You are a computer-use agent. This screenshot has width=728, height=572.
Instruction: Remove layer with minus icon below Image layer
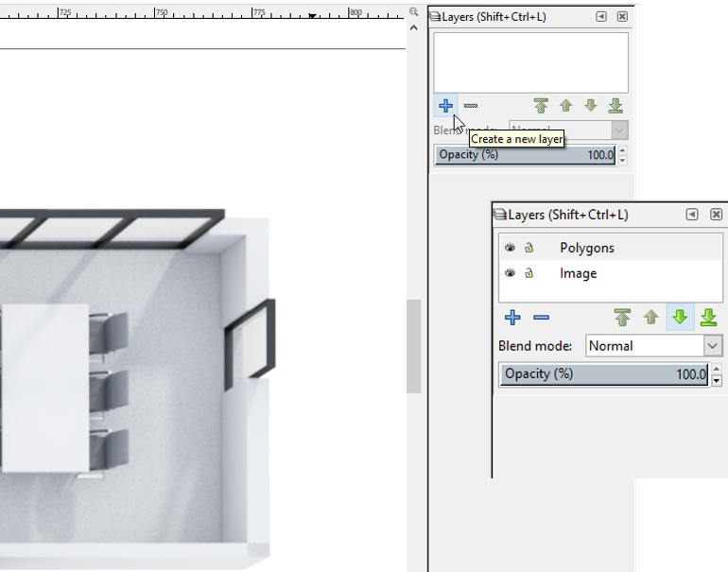pyautogui.click(x=542, y=318)
